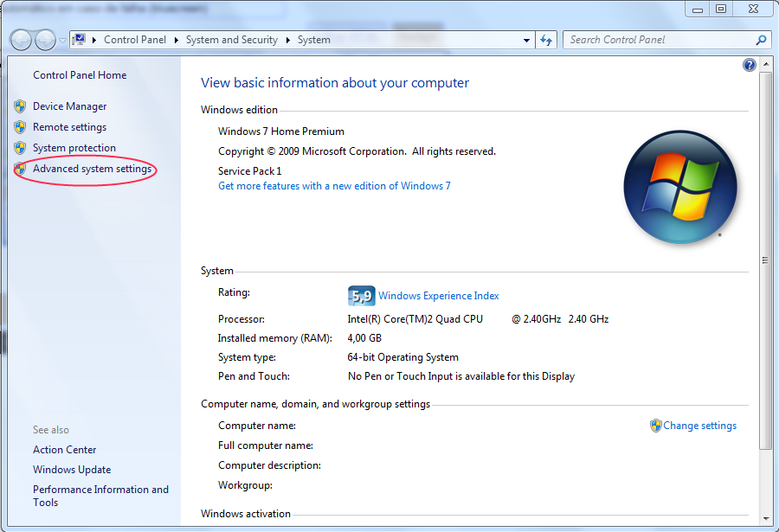Click the Windows logo image
Viewport: 779px width, 532px height.
(x=680, y=187)
